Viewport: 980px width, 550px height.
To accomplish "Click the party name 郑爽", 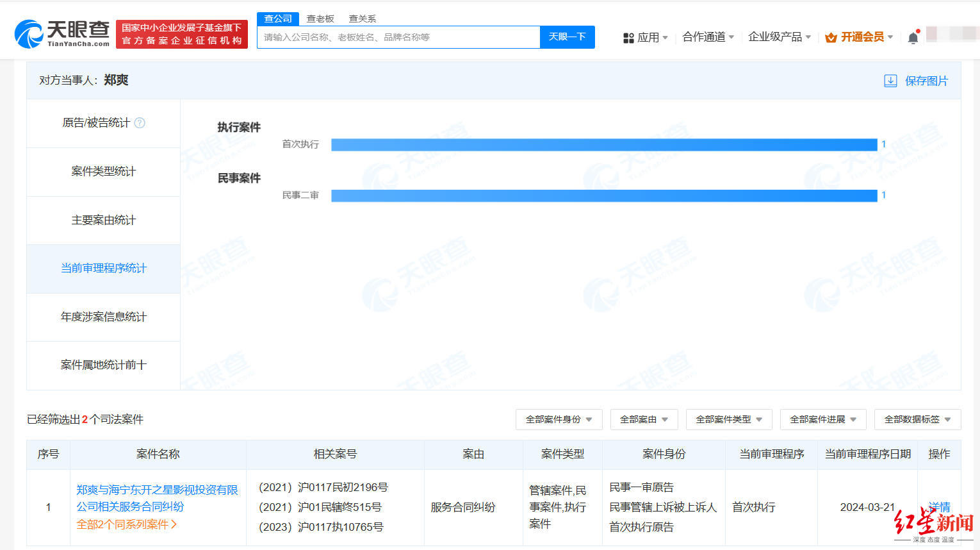I will coord(116,80).
